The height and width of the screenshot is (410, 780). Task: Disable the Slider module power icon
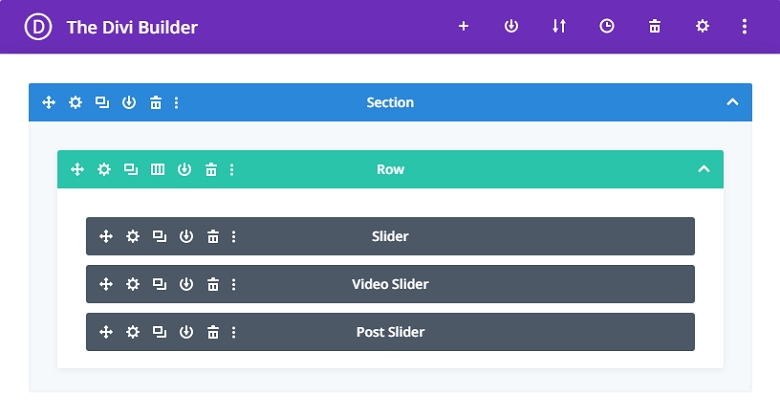coord(186,236)
